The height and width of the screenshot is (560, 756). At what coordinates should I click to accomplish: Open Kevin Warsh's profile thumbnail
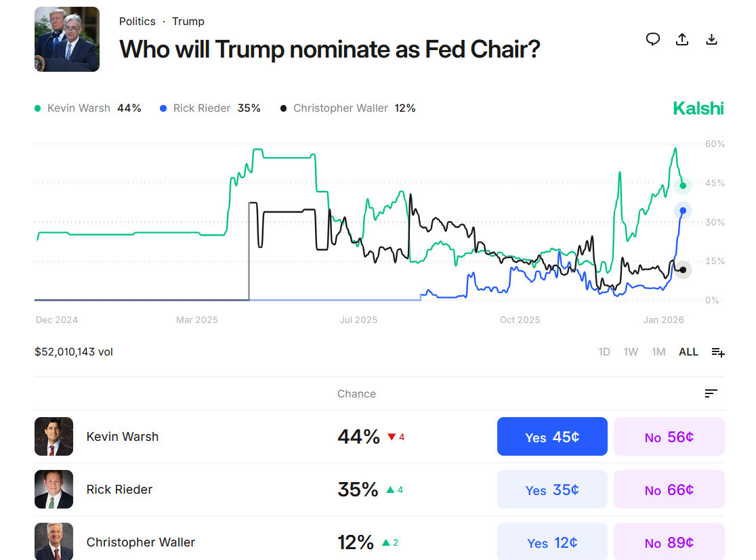(x=54, y=436)
